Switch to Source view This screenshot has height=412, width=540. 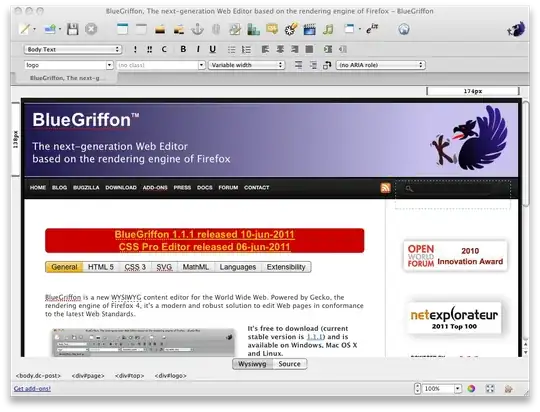pyautogui.click(x=289, y=364)
